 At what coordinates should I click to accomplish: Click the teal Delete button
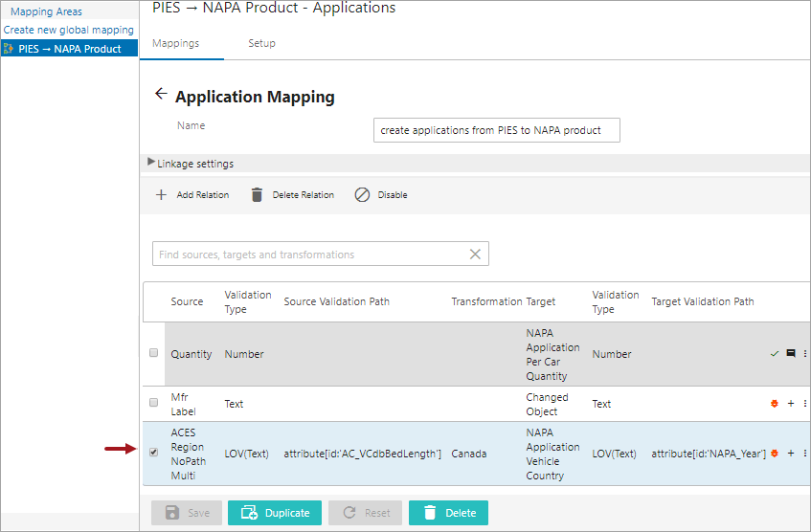pos(448,513)
